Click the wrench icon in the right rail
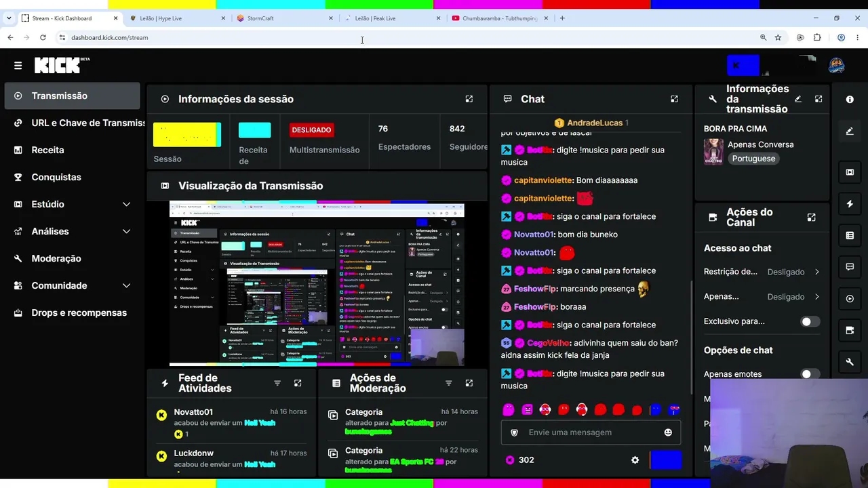The height and width of the screenshot is (488, 868). pyautogui.click(x=850, y=362)
